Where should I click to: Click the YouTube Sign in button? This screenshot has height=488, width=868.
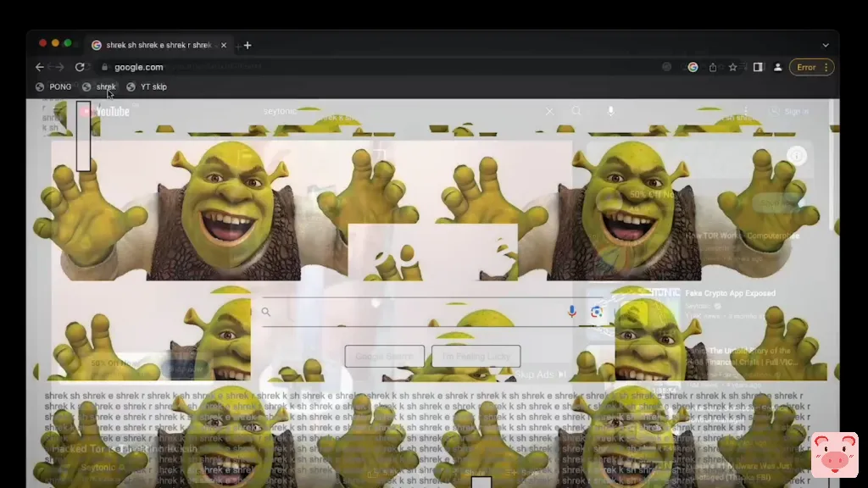[789, 111]
